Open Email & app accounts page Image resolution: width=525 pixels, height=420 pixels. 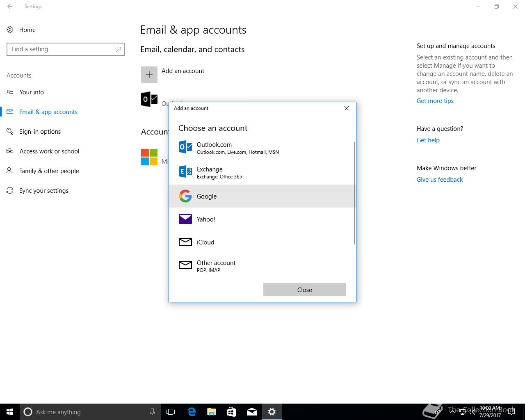point(42,112)
